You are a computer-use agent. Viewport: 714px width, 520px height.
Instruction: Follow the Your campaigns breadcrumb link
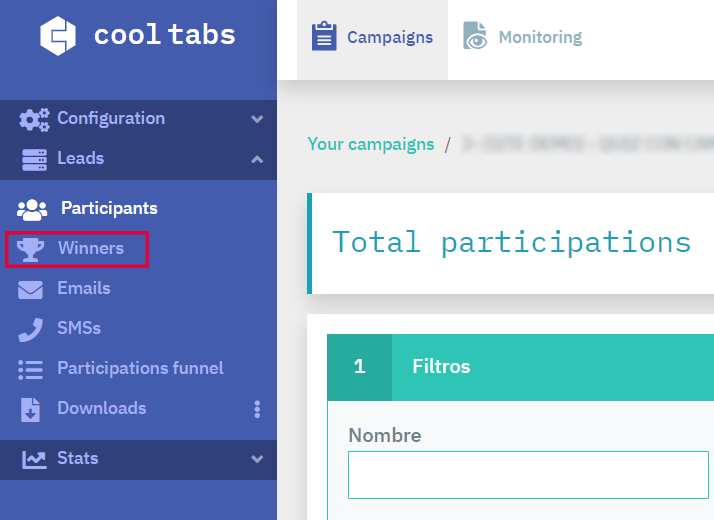[371, 144]
